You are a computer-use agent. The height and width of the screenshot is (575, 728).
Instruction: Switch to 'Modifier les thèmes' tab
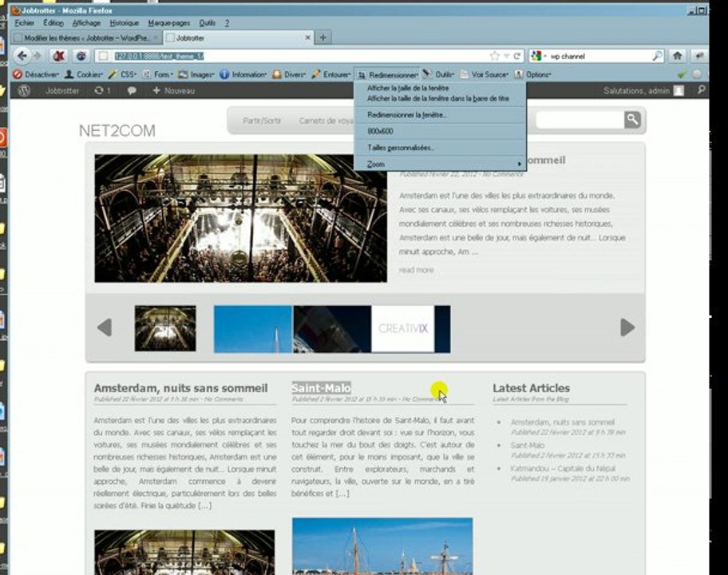click(x=86, y=38)
